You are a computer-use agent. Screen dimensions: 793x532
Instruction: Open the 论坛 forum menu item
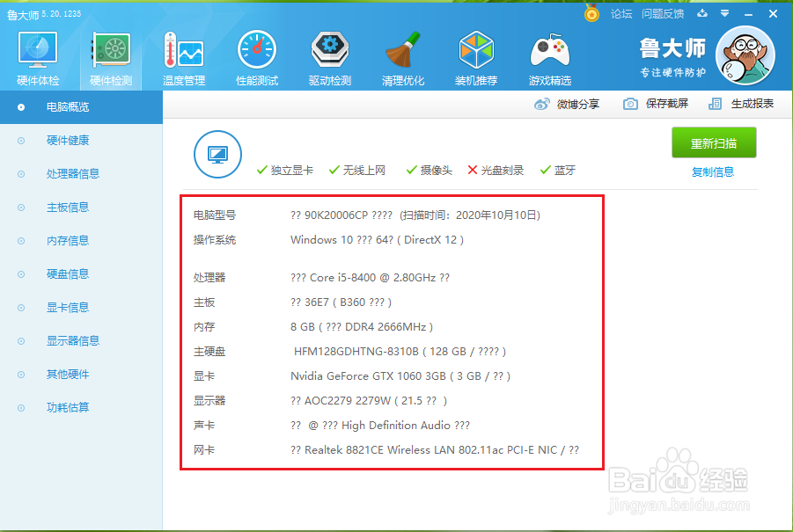click(x=620, y=13)
